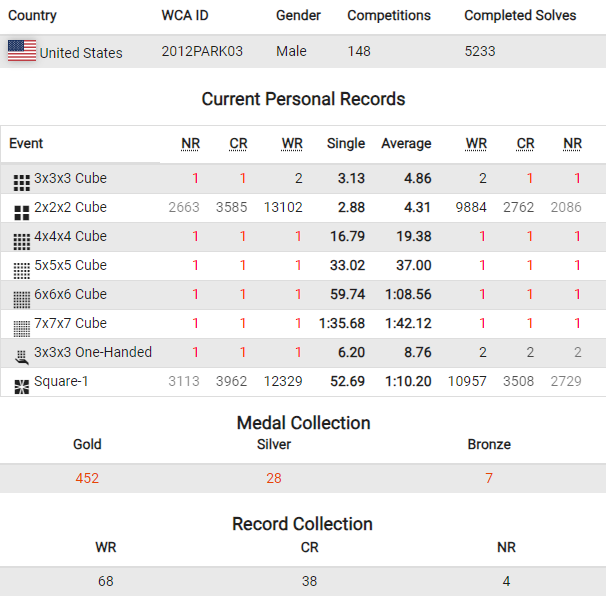Click the 5x5x5 Cube event icon
The height and width of the screenshot is (596, 606).
coord(21,269)
